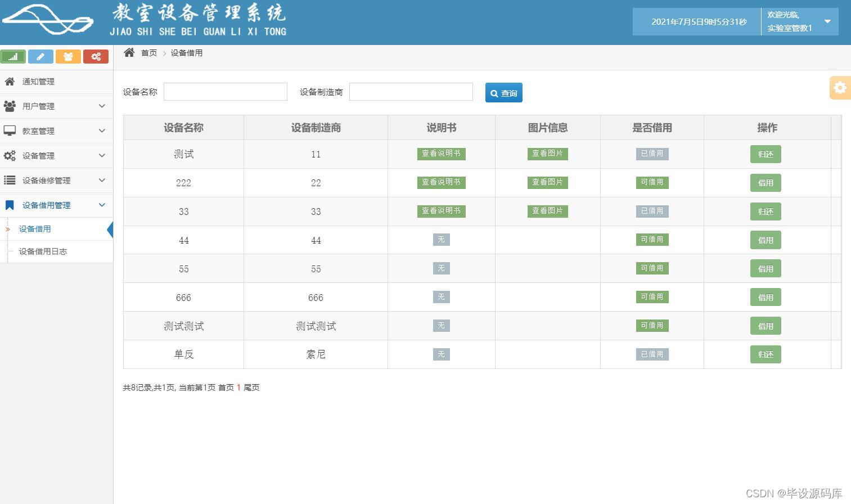Open the orange settings gear panel
851x504 pixels.
(840, 88)
